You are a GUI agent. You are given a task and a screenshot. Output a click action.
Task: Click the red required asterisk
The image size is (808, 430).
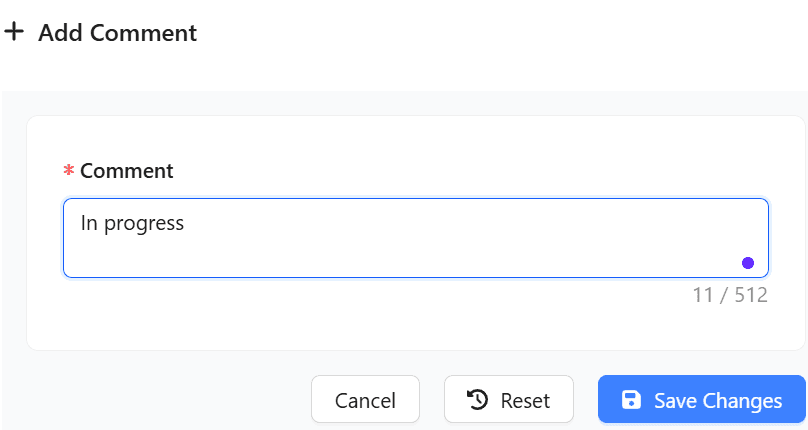pyautogui.click(x=69, y=172)
